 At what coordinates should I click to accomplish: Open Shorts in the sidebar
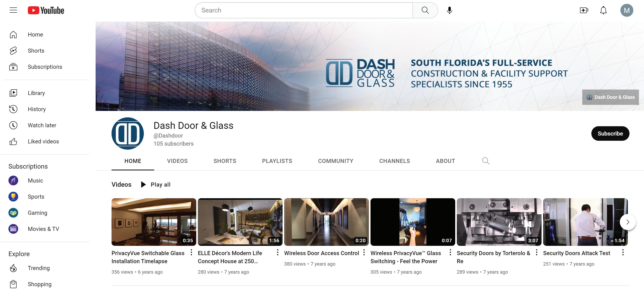click(x=36, y=51)
